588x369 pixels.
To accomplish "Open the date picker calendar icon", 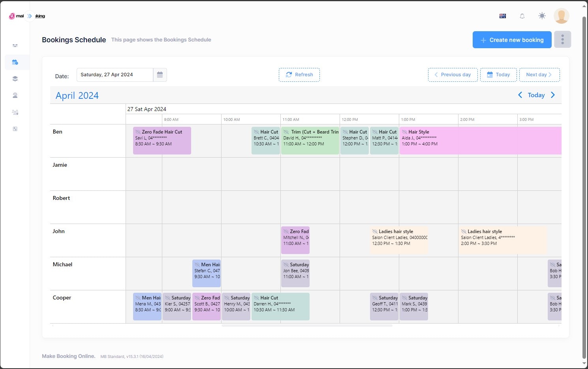I will pyautogui.click(x=160, y=75).
